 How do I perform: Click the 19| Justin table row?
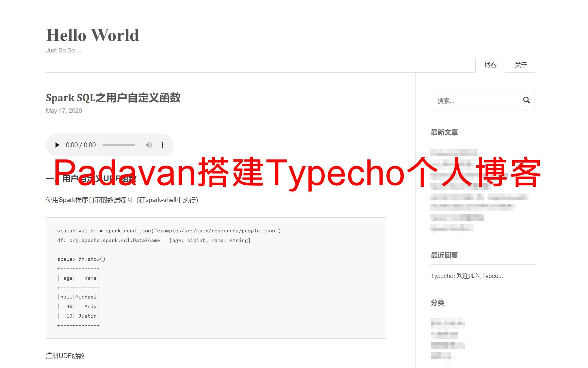[78, 316]
